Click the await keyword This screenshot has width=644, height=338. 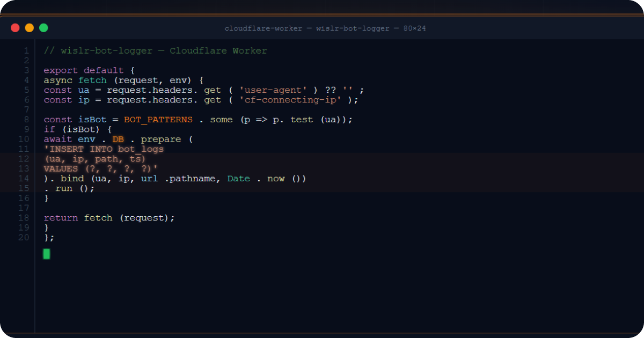[x=58, y=139]
